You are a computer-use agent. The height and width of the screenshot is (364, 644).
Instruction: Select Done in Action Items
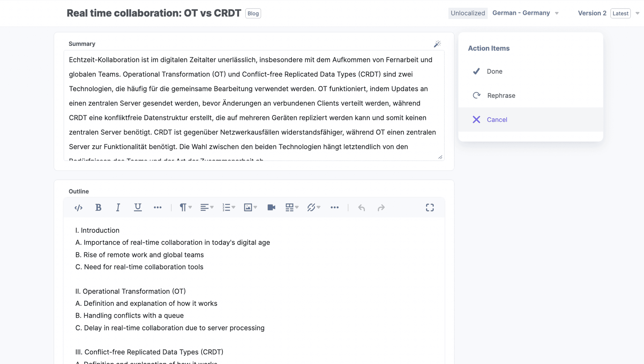point(494,71)
